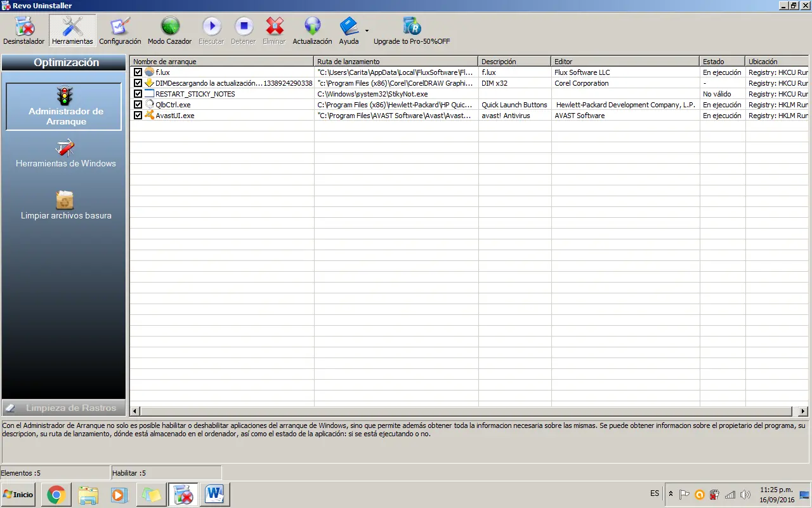812x508 pixels.
Task: Open Sticky Notes taskbar icon
Action: pyautogui.click(x=151, y=494)
